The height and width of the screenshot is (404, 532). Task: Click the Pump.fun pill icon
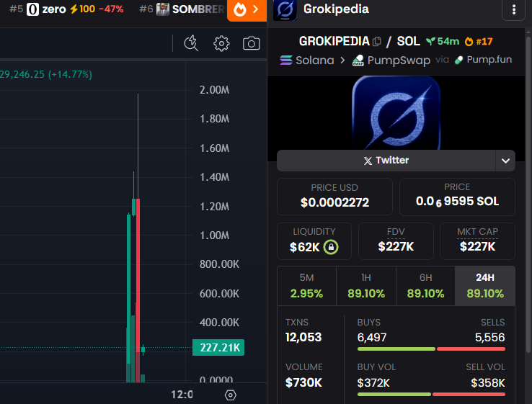tap(458, 60)
